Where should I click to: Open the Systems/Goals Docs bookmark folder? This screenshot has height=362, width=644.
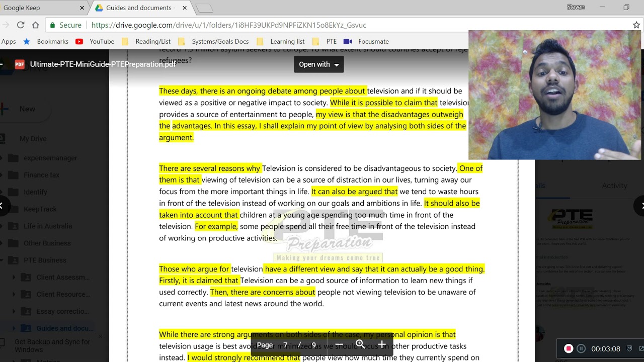tap(213, 41)
